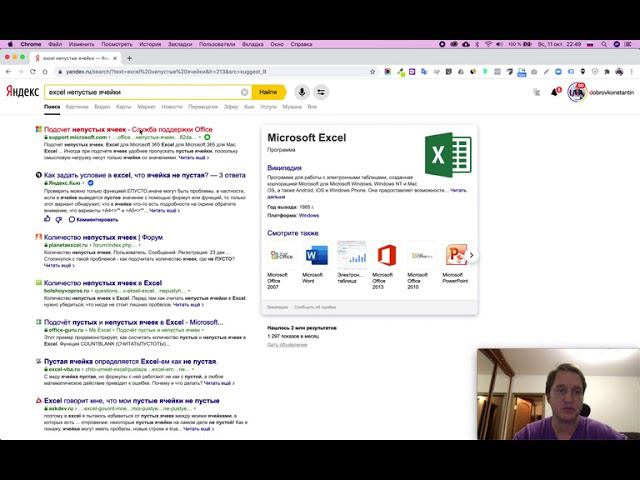640x480 pixels.
Task: Switch to the Видео search tab
Action: tap(102, 107)
